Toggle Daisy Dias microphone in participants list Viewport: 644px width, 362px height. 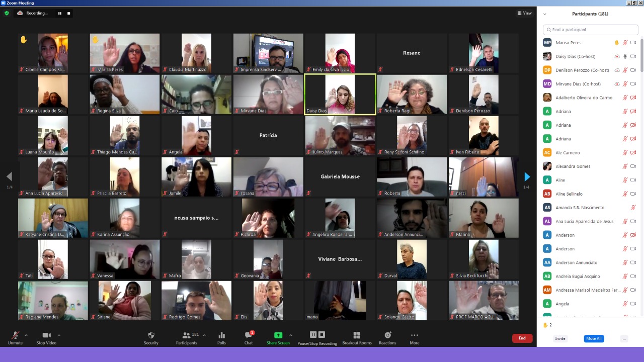625,56
